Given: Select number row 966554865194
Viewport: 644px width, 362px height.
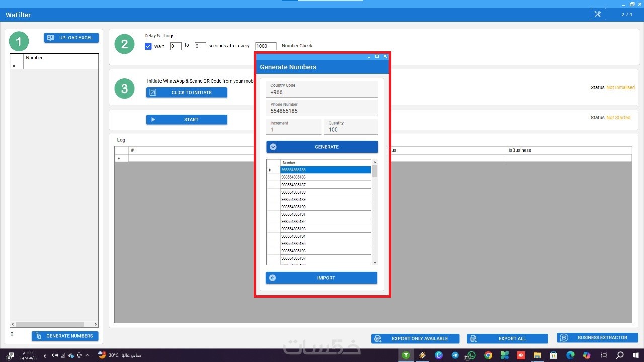Looking at the screenshot, I should (x=326, y=236).
